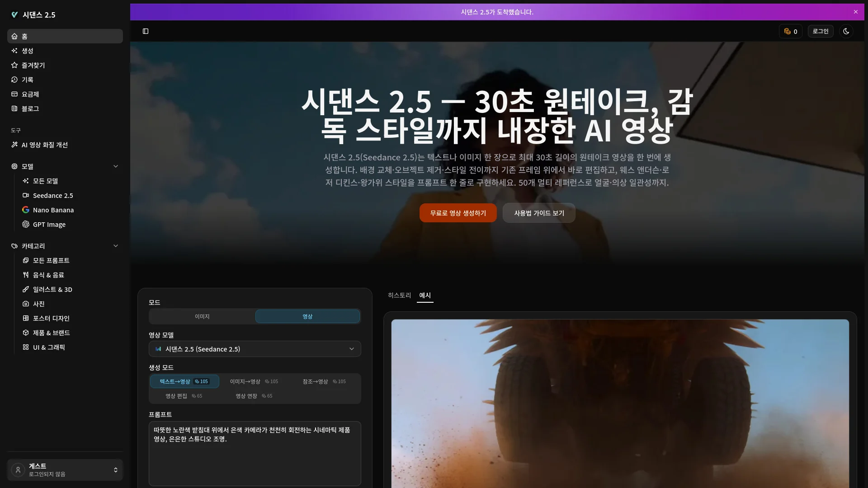Collapse the 모델 section chevron

coord(116,166)
